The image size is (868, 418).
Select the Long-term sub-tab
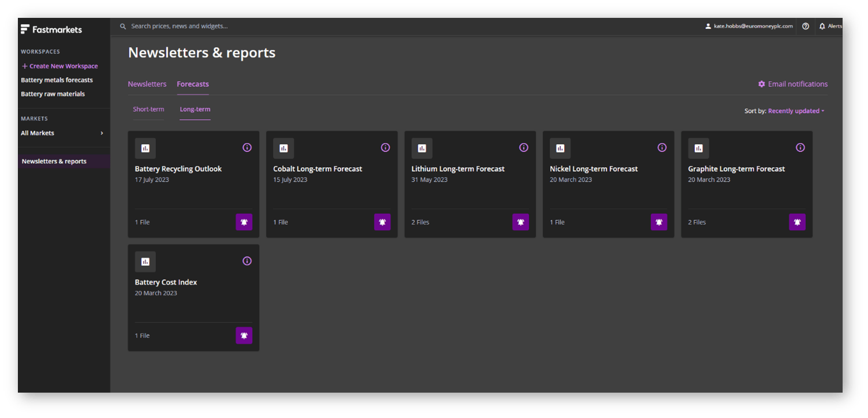click(195, 110)
